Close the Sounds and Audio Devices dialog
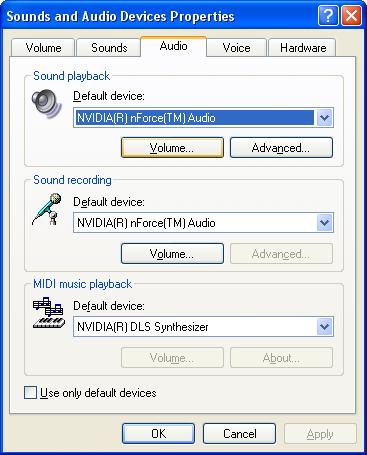This screenshot has width=367, height=455. (x=352, y=16)
